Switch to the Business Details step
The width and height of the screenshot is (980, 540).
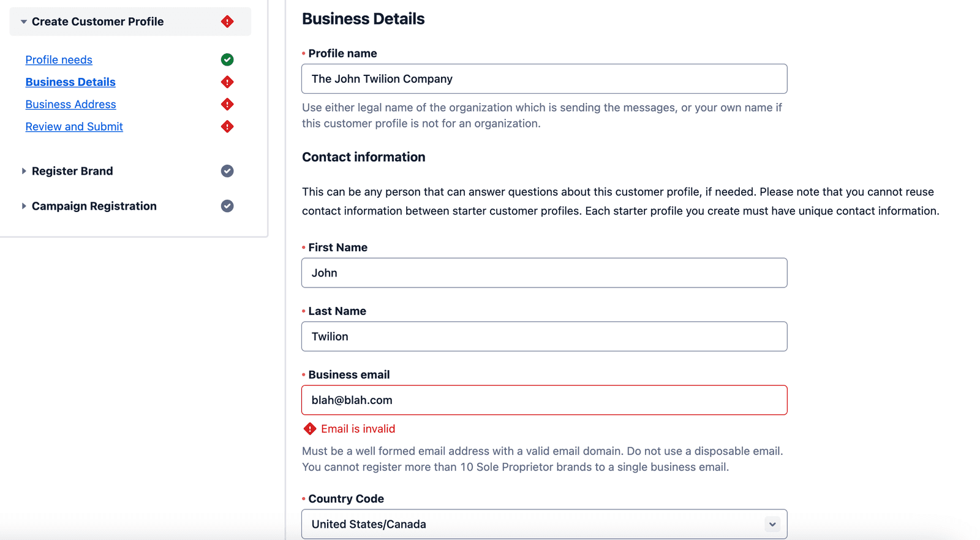click(70, 82)
